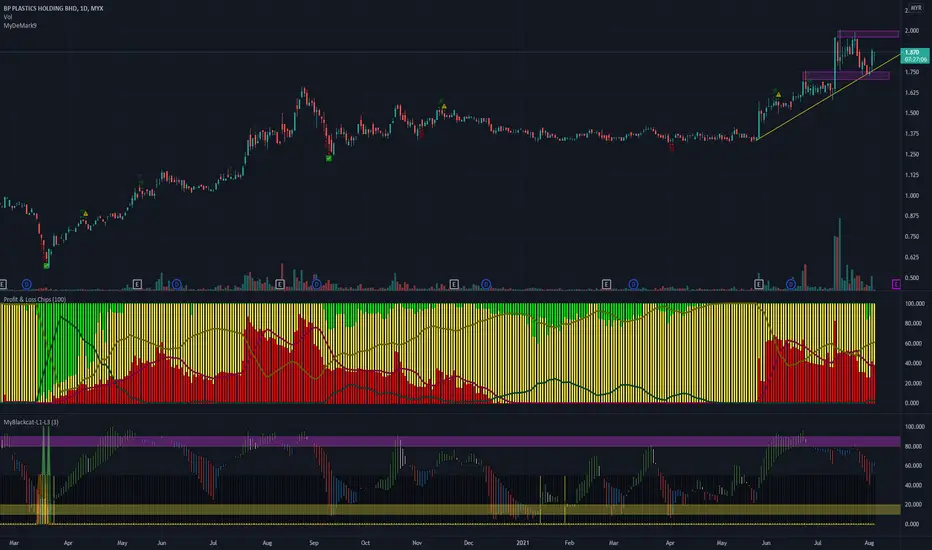Select the yellow 20 band in MyBlackcat pane
Screen dimensions: 932x550
(x=450, y=510)
